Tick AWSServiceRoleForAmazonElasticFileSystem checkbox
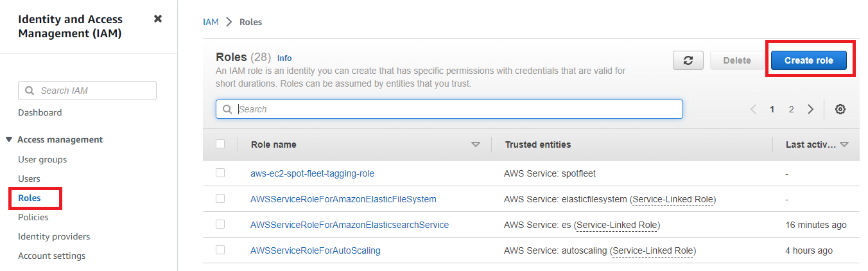The image size is (868, 271). tap(220, 199)
